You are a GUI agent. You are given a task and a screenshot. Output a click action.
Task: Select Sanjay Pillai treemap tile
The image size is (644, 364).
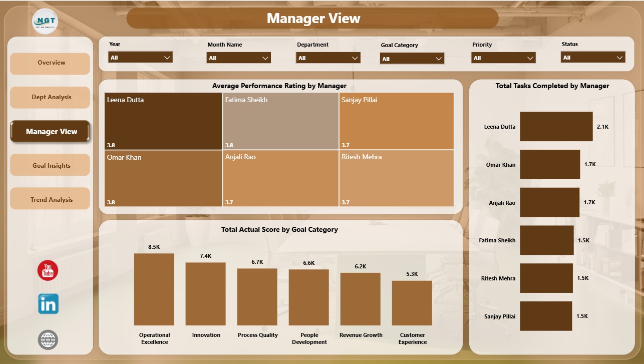[397, 121]
